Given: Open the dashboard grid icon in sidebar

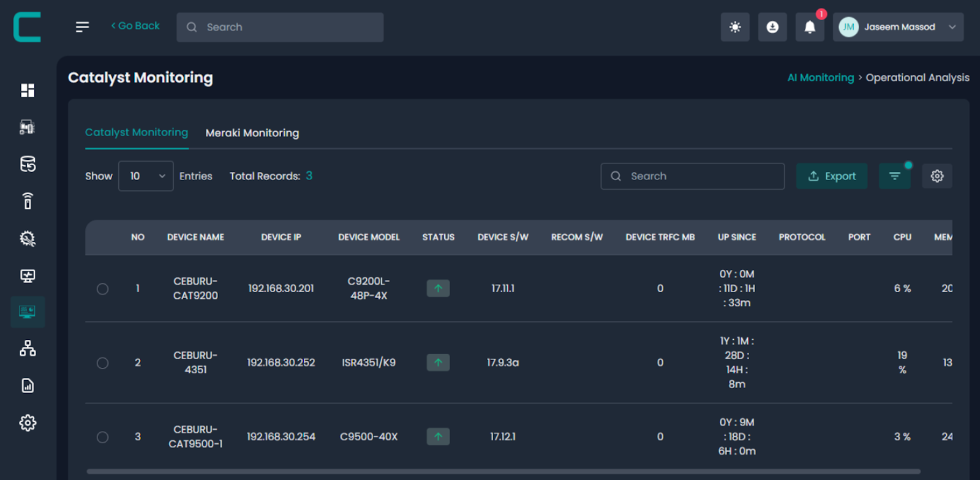Looking at the screenshot, I should point(28,90).
